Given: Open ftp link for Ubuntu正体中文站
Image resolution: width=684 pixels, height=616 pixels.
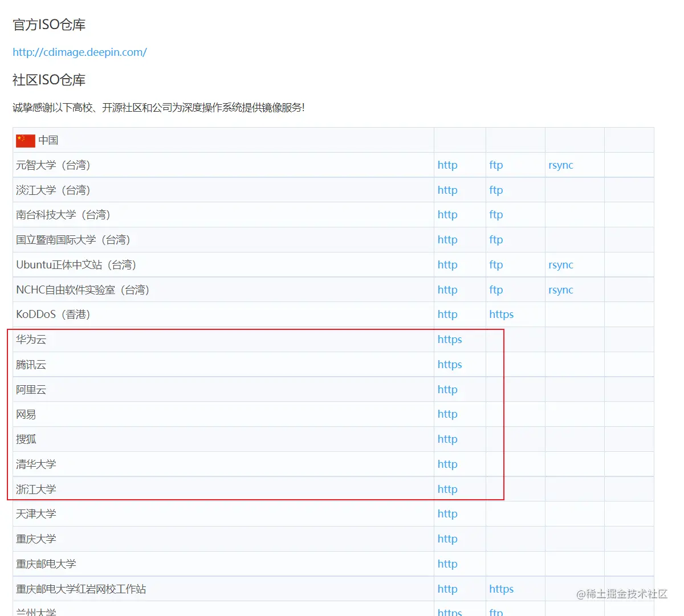Looking at the screenshot, I should tap(496, 265).
